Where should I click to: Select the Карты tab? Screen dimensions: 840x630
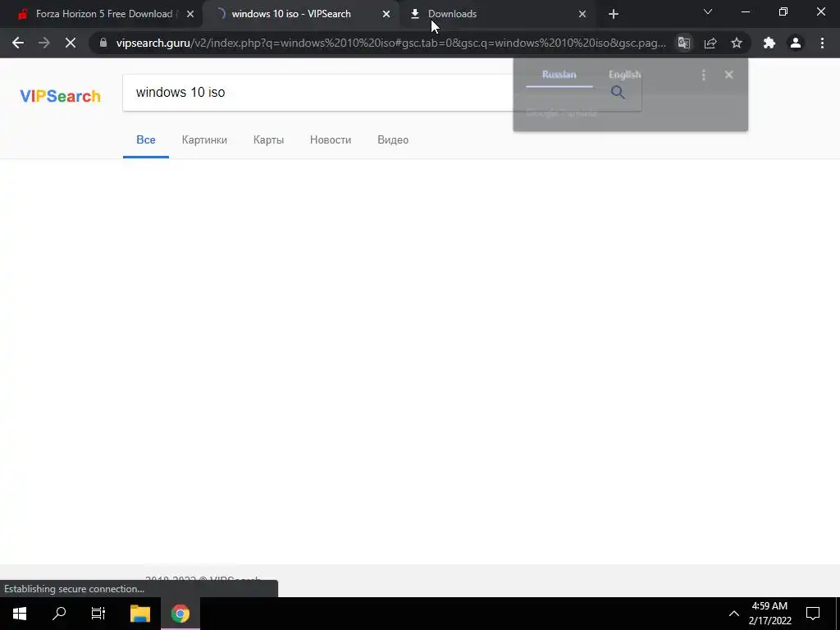click(268, 139)
